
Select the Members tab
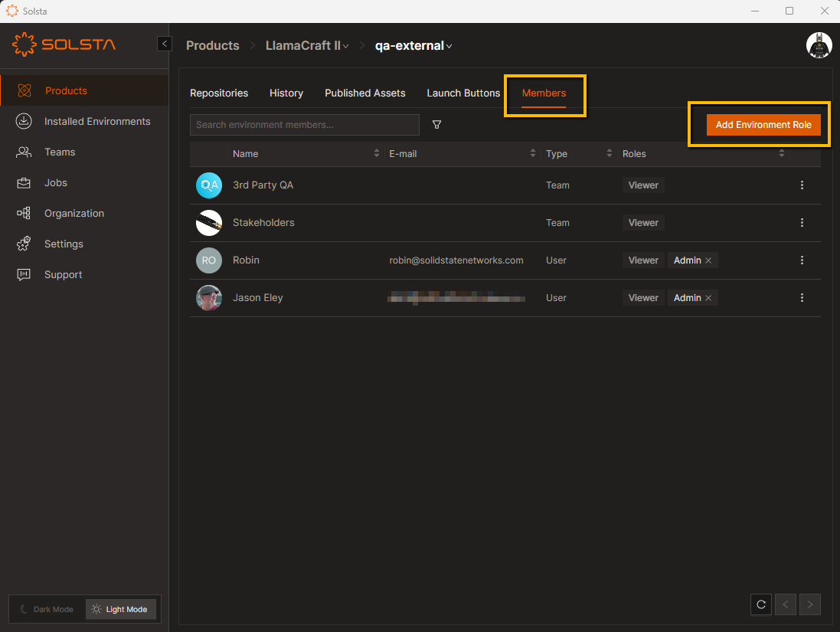(544, 93)
